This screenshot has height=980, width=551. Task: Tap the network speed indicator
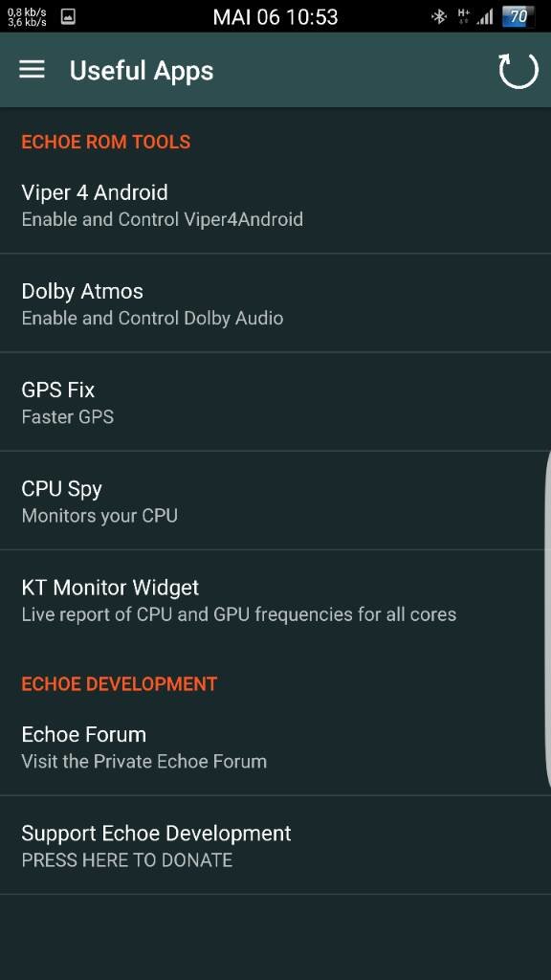(27, 17)
